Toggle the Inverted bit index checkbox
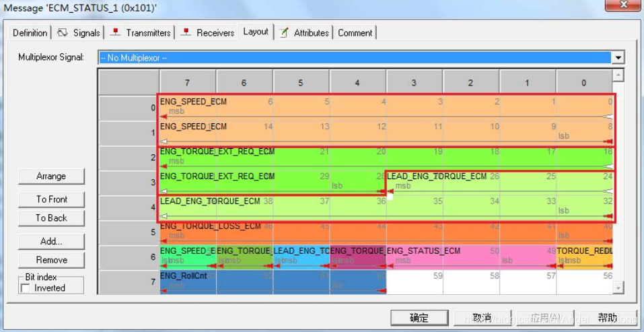The image size is (644, 332). 26,288
